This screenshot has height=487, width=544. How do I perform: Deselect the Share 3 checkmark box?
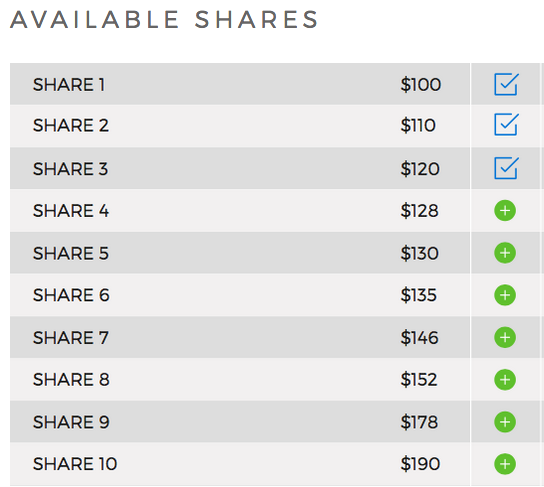(x=506, y=168)
